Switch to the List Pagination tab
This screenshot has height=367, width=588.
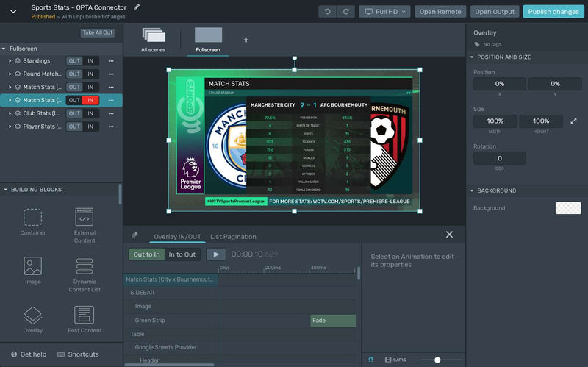click(233, 237)
